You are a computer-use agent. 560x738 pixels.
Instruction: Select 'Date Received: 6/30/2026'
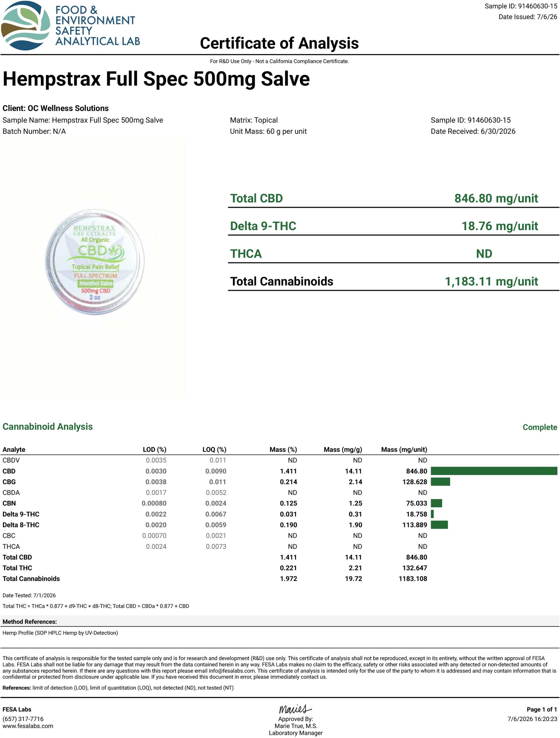(x=473, y=131)
